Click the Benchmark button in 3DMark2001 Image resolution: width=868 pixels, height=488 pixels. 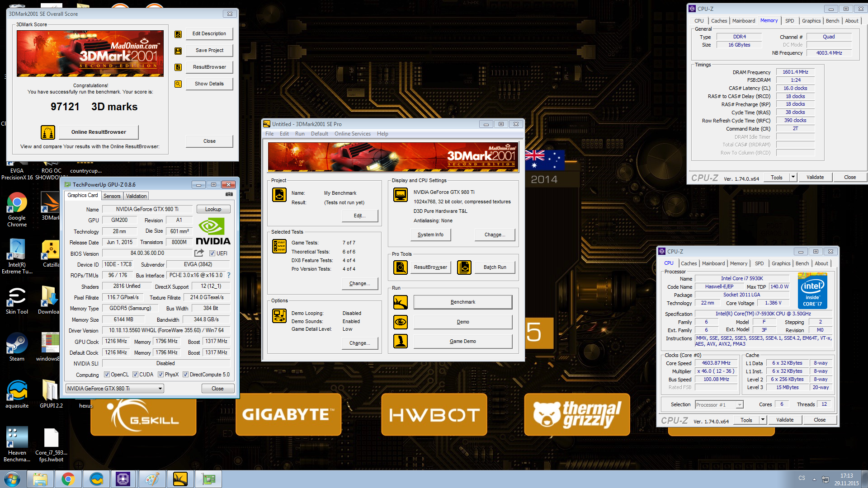click(463, 302)
